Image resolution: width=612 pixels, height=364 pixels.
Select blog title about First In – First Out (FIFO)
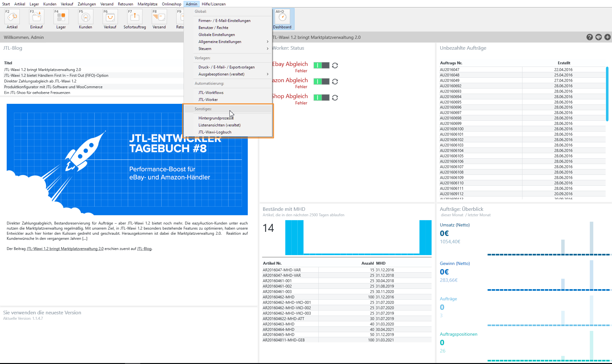point(56,75)
